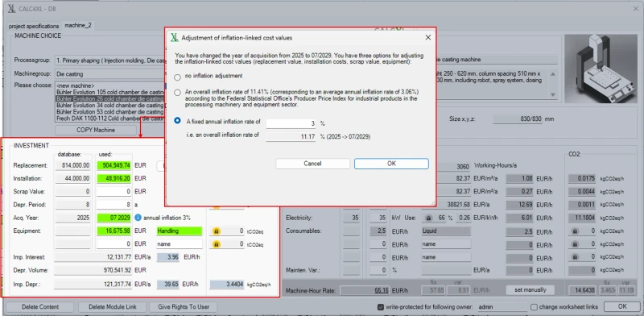Click the description box scroll down arrow
644x316 pixels.
pos(553,94)
